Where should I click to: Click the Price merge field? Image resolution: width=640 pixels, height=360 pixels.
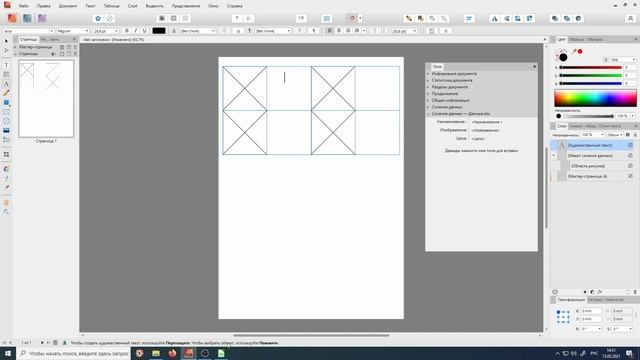pyautogui.click(x=478, y=139)
